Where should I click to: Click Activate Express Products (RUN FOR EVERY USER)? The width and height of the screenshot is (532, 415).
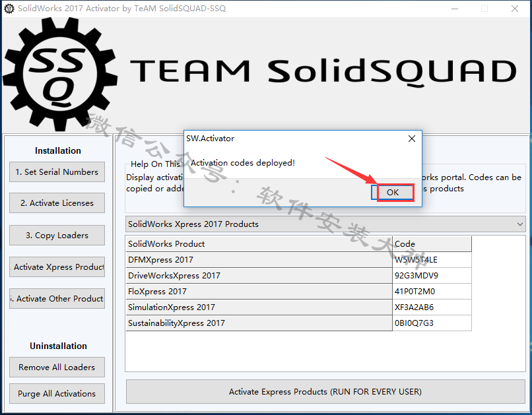pos(325,392)
